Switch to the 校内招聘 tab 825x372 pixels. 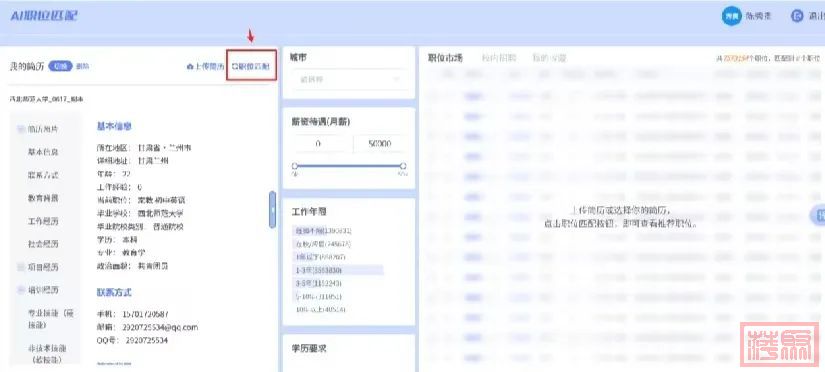click(x=498, y=58)
